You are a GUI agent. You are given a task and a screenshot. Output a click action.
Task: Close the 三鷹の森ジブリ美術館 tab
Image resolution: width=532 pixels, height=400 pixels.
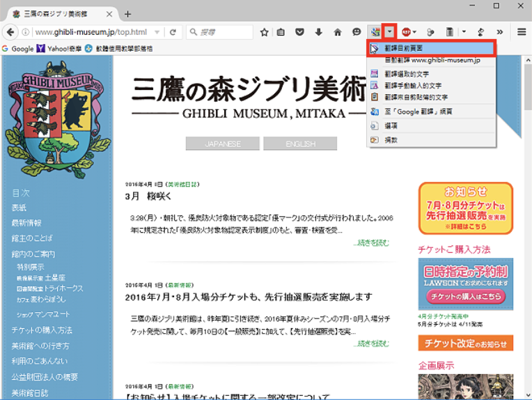(x=109, y=14)
